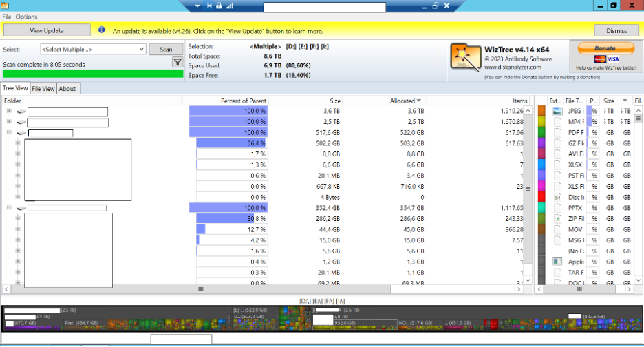The image size is (644, 347).
Task: Sort by the Allocated column header
Action: (x=405, y=101)
